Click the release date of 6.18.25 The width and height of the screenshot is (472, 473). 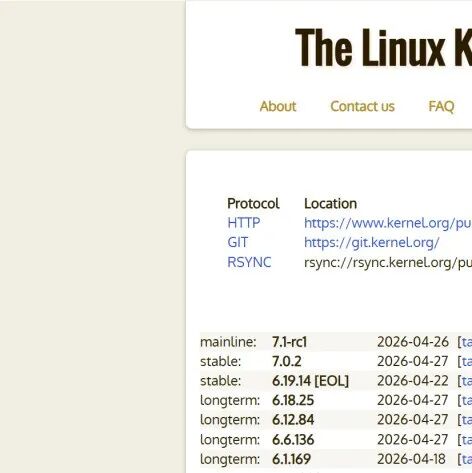coord(412,400)
